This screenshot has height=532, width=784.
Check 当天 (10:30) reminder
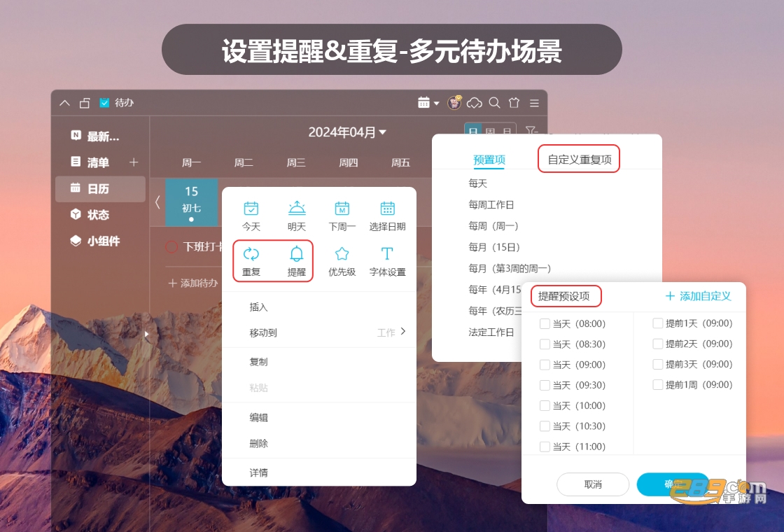pyautogui.click(x=545, y=426)
